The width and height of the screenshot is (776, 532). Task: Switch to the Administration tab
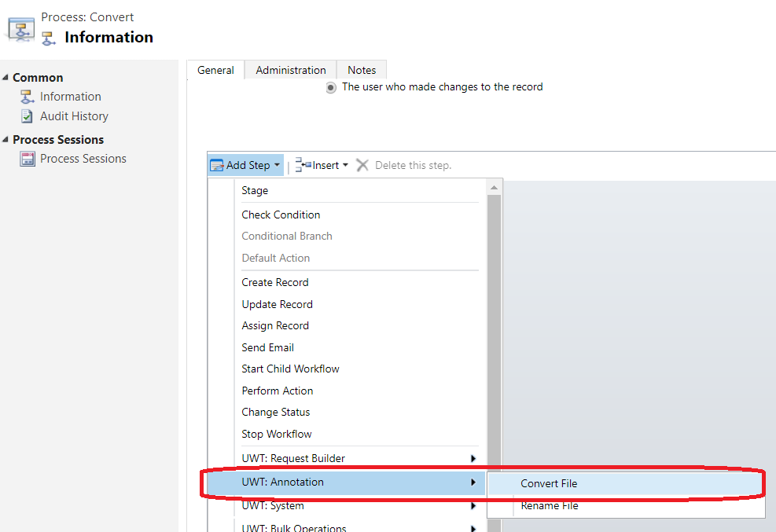point(290,70)
